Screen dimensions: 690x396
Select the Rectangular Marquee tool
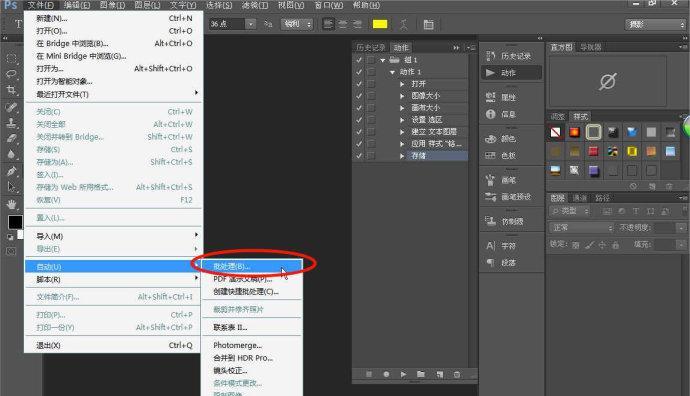[x=11, y=58]
